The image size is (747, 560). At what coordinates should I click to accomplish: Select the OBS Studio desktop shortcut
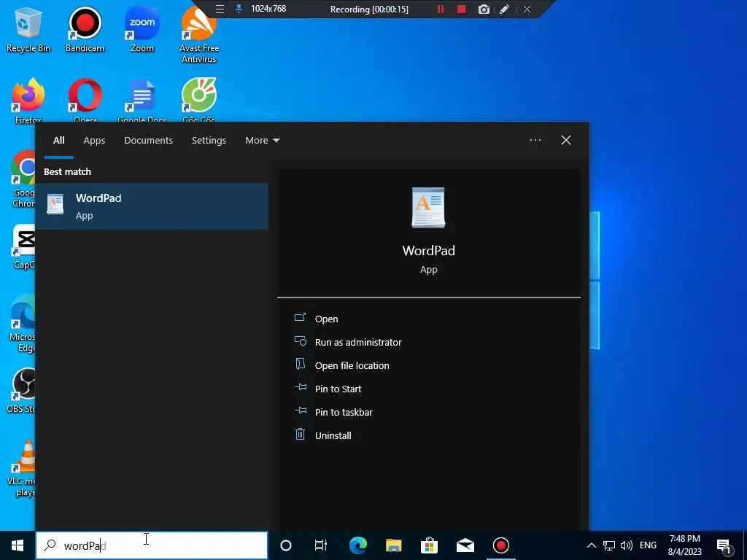[x=21, y=391]
